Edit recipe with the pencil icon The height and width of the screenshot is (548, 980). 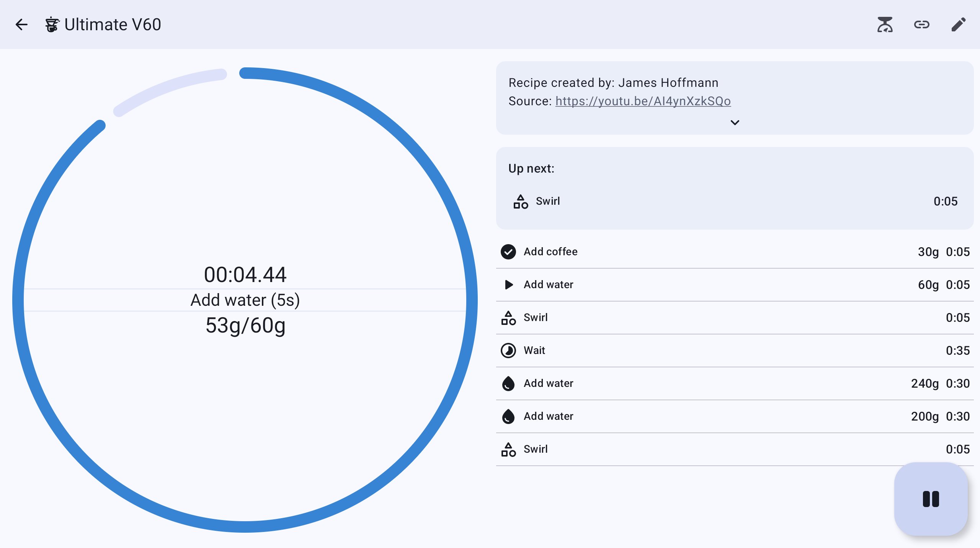point(958,24)
